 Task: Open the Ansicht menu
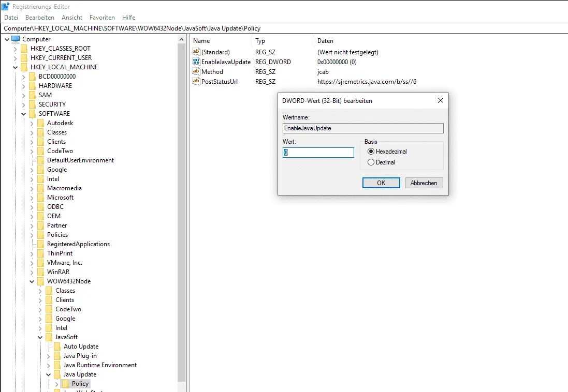[x=72, y=18]
